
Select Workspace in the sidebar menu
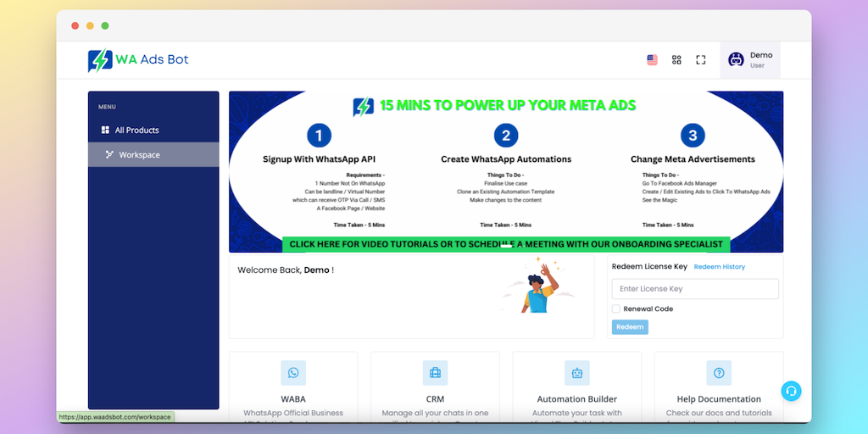click(x=153, y=154)
